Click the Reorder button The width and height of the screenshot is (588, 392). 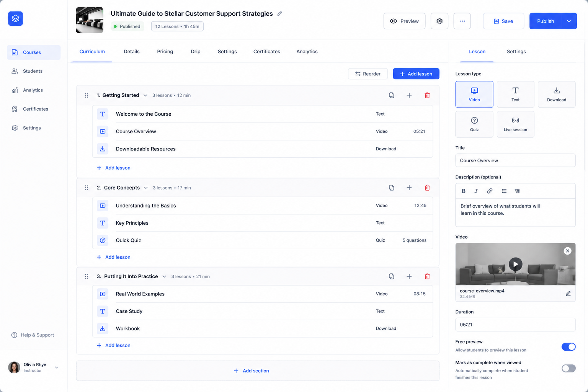point(368,74)
